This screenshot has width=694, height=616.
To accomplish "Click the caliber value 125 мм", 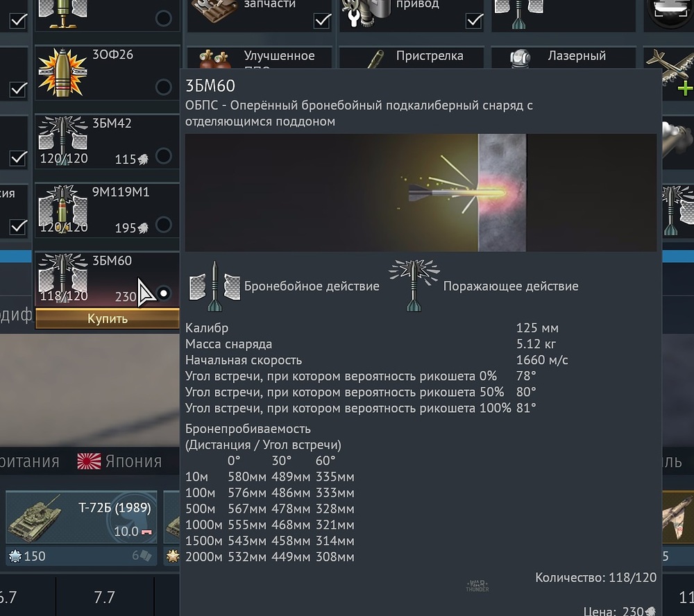I will coord(537,328).
